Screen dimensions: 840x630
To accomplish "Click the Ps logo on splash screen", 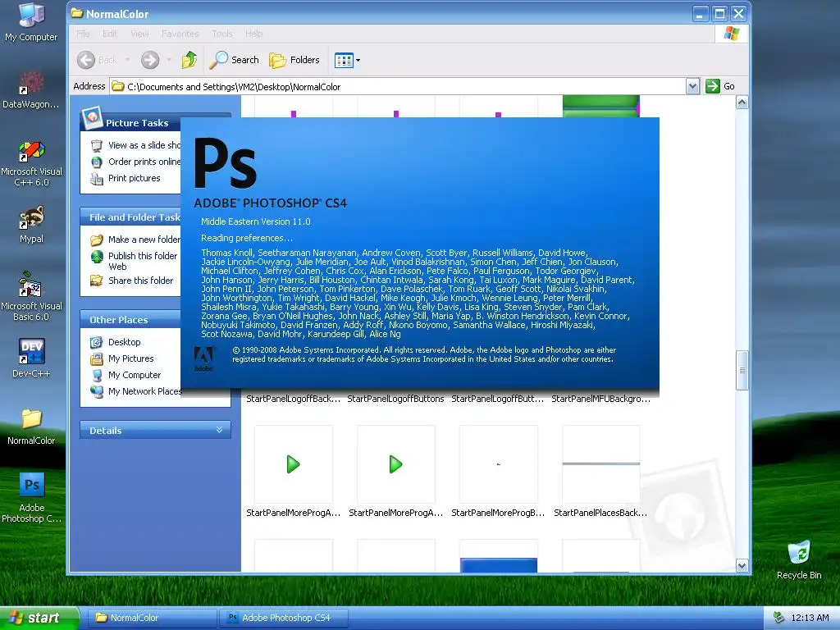I will coord(225,163).
